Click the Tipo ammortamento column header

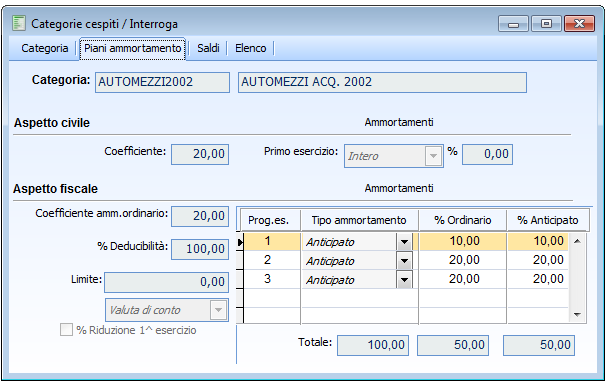tap(359, 220)
